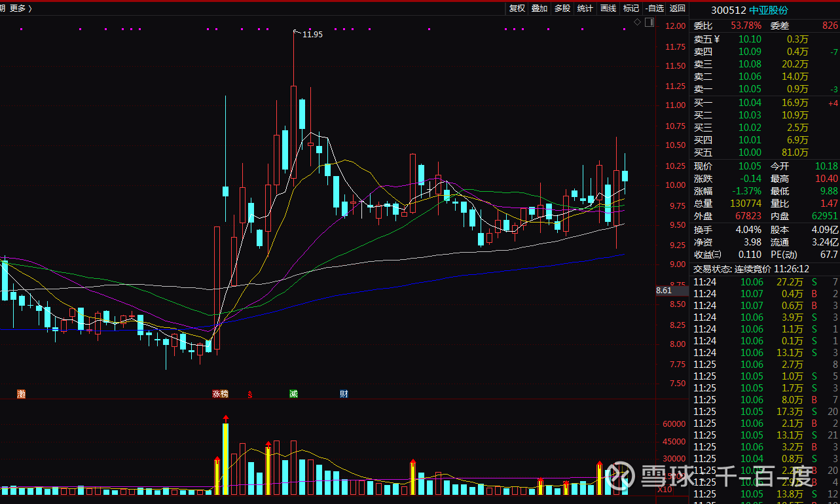The width and height of the screenshot is (840, 504).
Task: Click the 财 financial report marker
Action: (x=344, y=393)
